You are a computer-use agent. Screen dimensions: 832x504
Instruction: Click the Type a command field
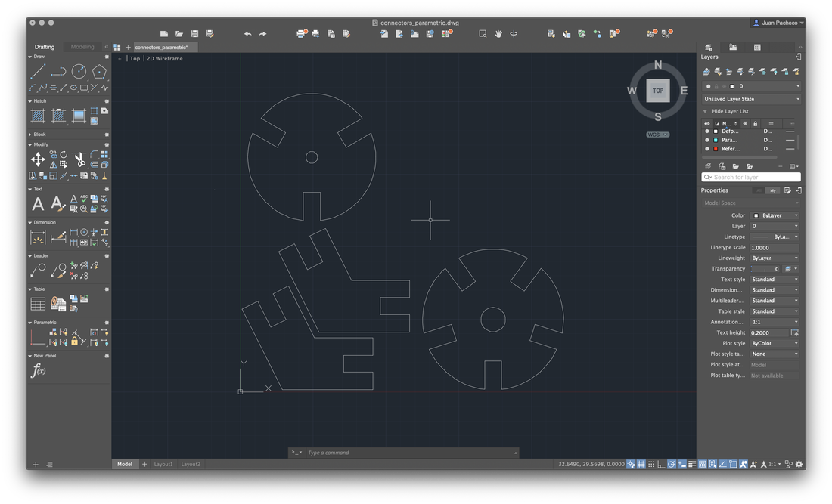pyautogui.click(x=408, y=453)
